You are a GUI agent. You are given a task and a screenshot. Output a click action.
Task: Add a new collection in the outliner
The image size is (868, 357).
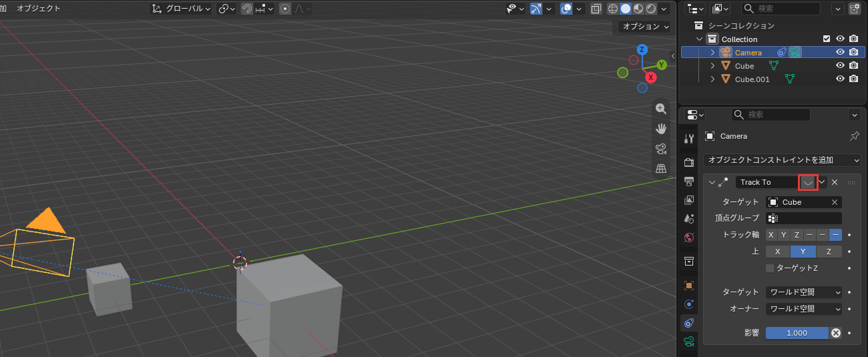[x=854, y=9]
